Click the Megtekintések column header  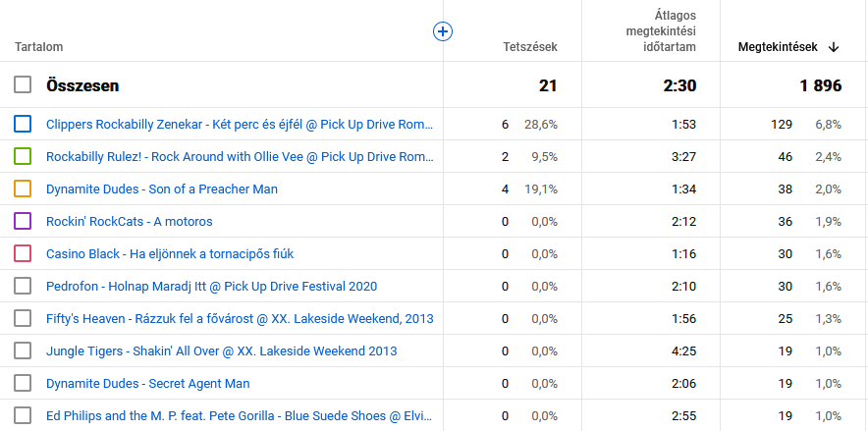[x=778, y=47]
